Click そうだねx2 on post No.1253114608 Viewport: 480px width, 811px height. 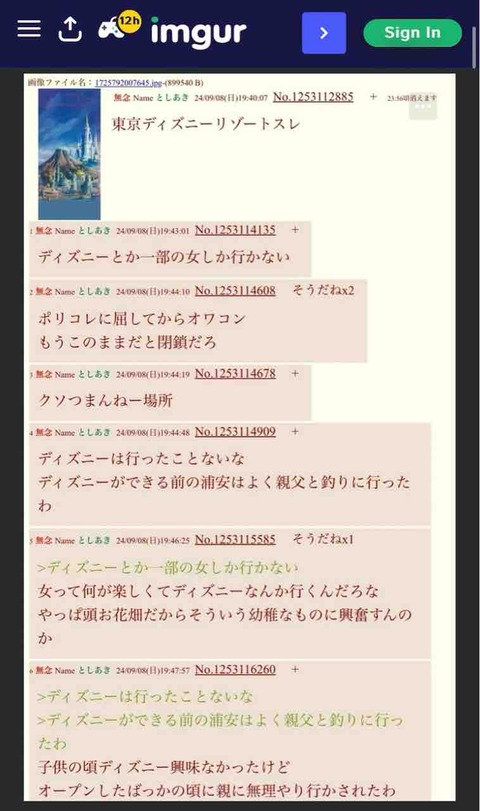point(323,290)
